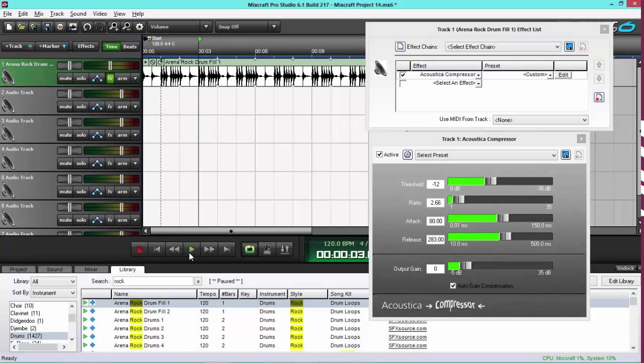The image size is (644, 363).
Task: Save the effect chain in the Effect List window
Action: click(x=569, y=46)
